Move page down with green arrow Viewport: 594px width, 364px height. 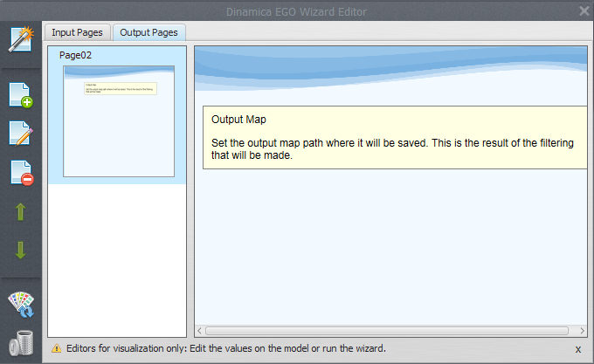(x=20, y=251)
